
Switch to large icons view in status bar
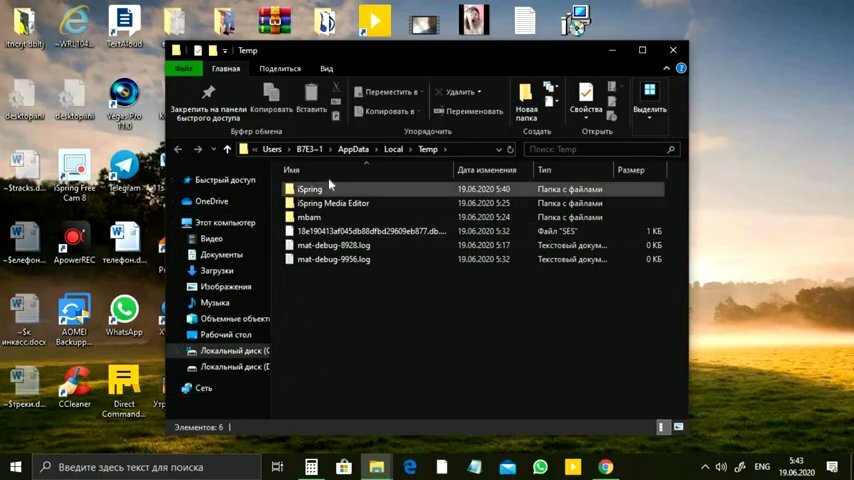tap(678, 427)
